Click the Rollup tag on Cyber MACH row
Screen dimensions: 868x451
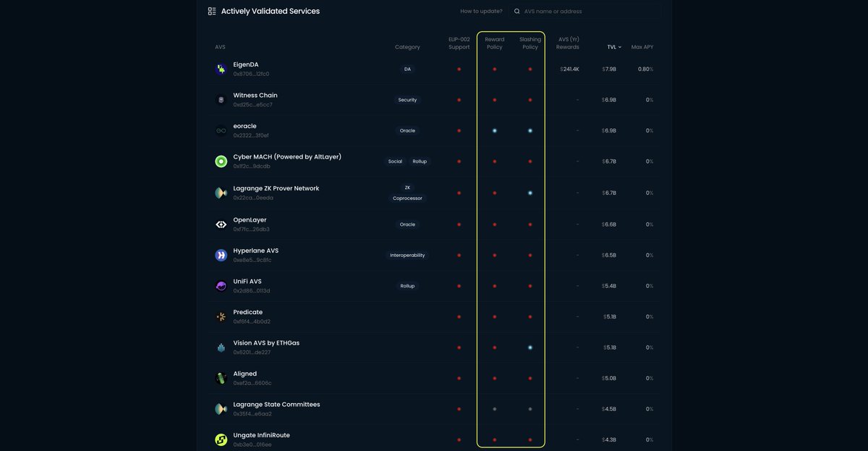pos(420,161)
